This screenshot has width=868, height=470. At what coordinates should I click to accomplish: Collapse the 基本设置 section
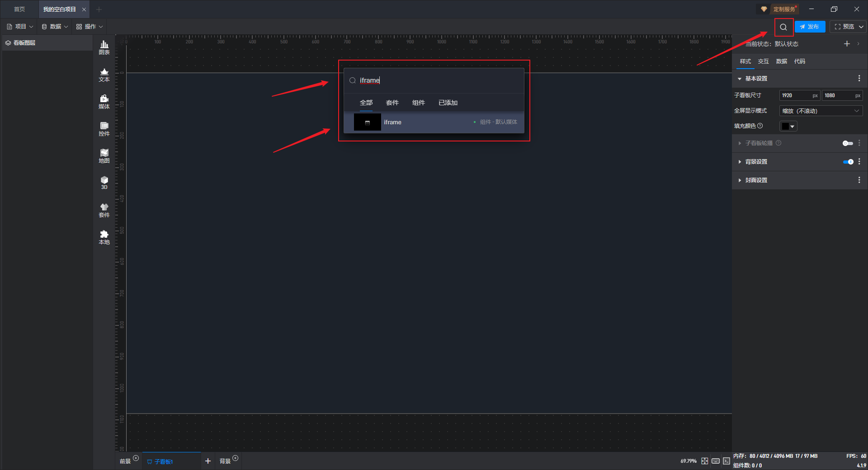(740, 79)
